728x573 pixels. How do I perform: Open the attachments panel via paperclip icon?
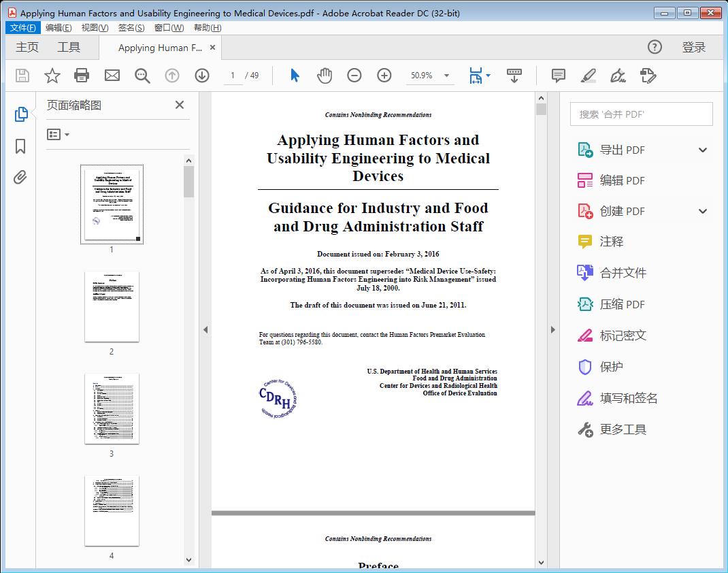20,177
